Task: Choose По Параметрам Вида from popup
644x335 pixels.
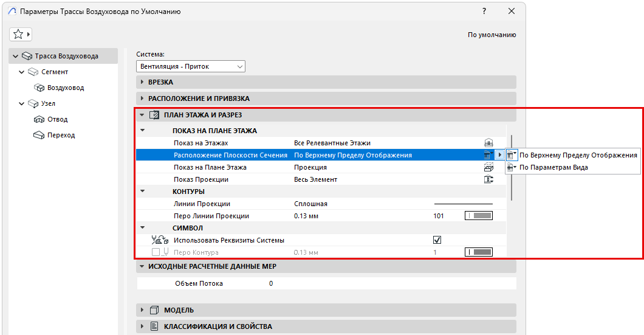Action: point(572,167)
